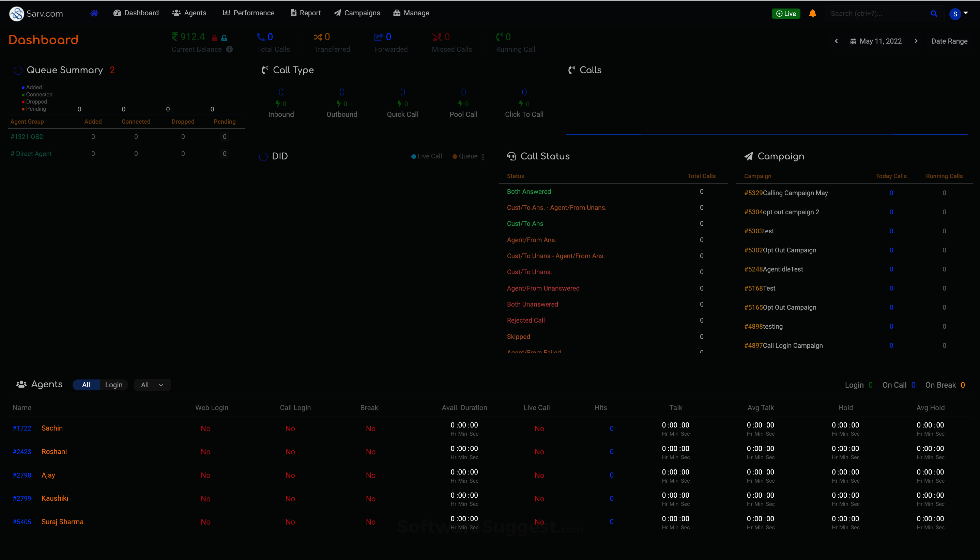Click the search magnifier icon
980x560 pixels.
(934, 14)
